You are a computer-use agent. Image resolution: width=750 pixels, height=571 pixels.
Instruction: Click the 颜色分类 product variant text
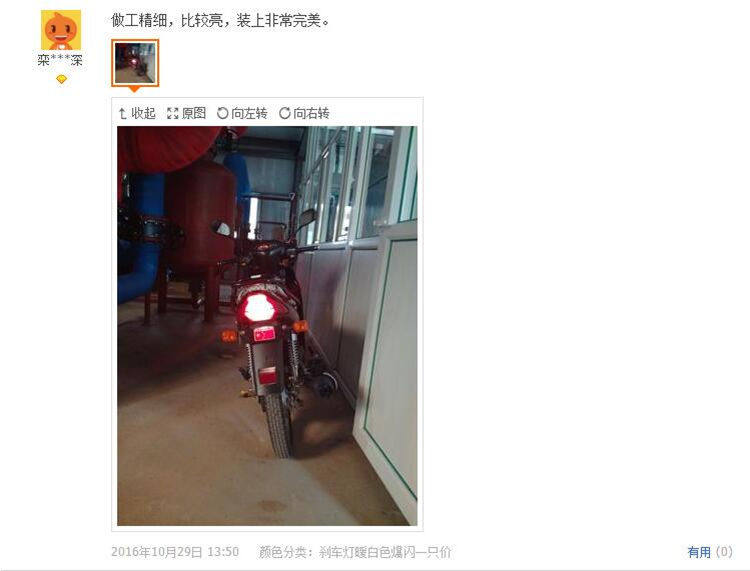(x=355, y=552)
